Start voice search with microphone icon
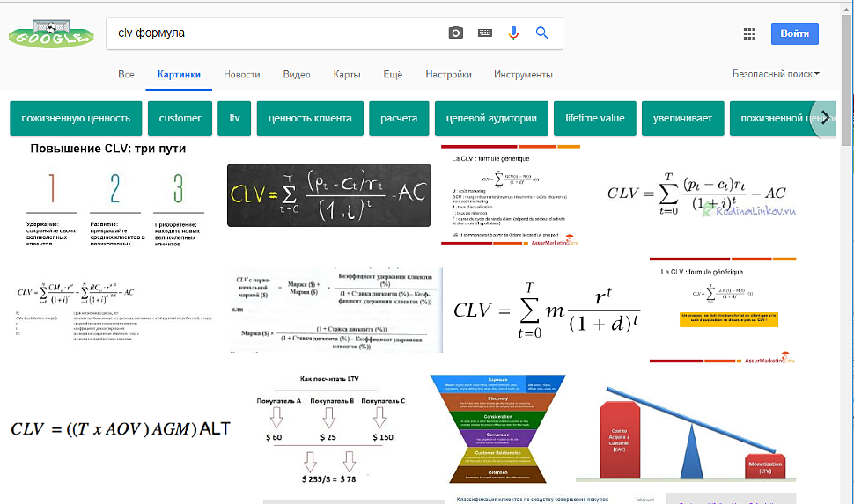Image resolution: width=854 pixels, height=504 pixels. (513, 33)
